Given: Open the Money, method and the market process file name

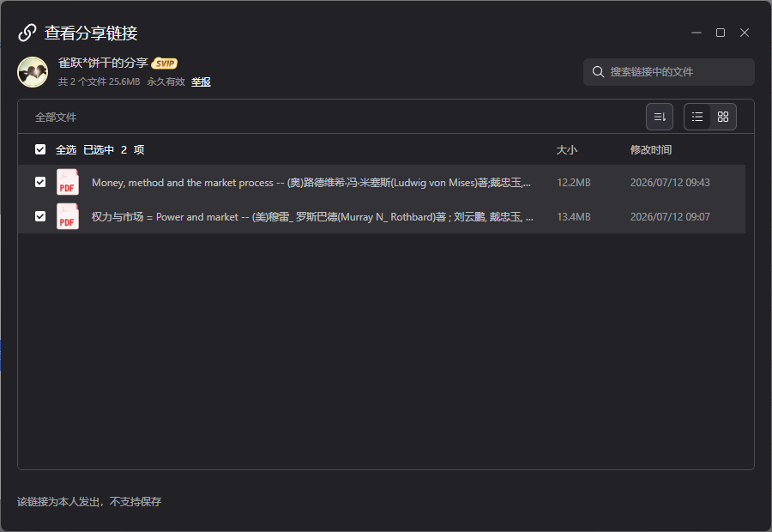Looking at the screenshot, I should pyautogui.click(x=311, y=182).
